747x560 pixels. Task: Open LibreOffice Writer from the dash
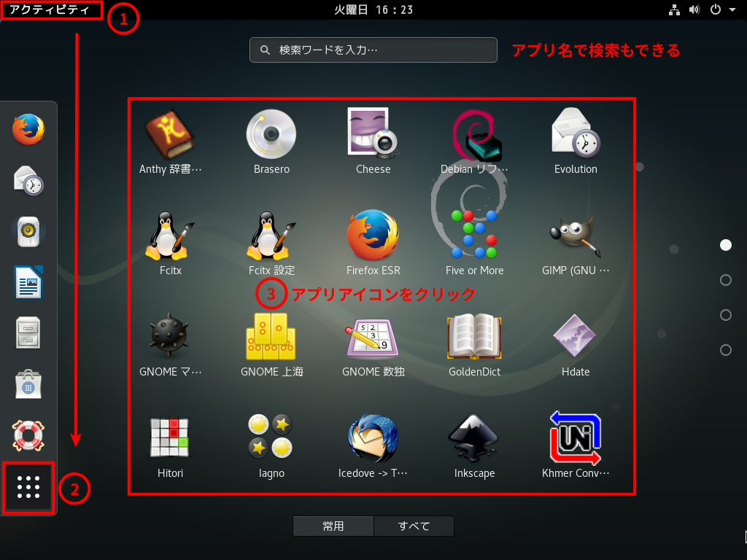(x=28, y=282)
